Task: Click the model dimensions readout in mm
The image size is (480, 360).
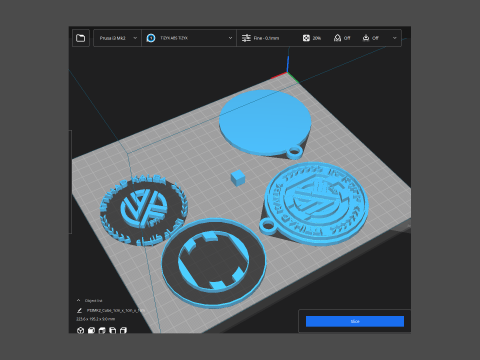Action: (96, 319)
